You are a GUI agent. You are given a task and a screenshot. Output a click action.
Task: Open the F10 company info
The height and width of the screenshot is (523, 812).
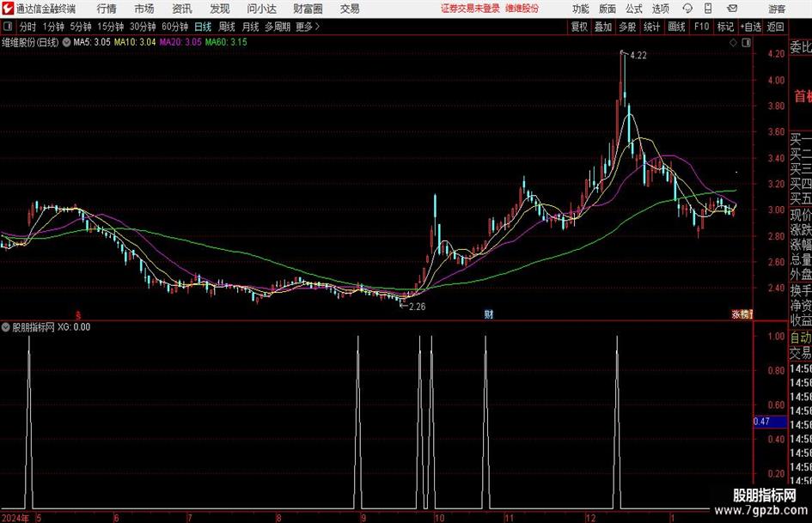[x=702, y=27]
